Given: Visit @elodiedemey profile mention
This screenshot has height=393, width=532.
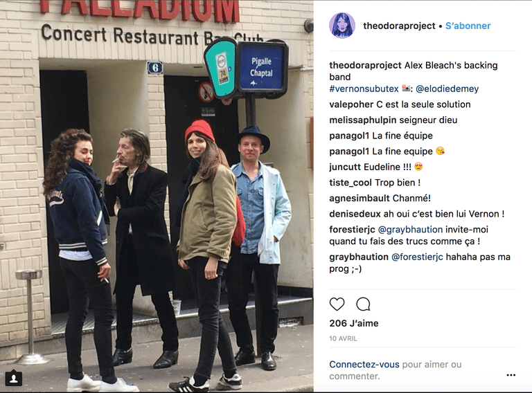Looking at the screenshot, I should pyautogui.click(x=447, y=89).
